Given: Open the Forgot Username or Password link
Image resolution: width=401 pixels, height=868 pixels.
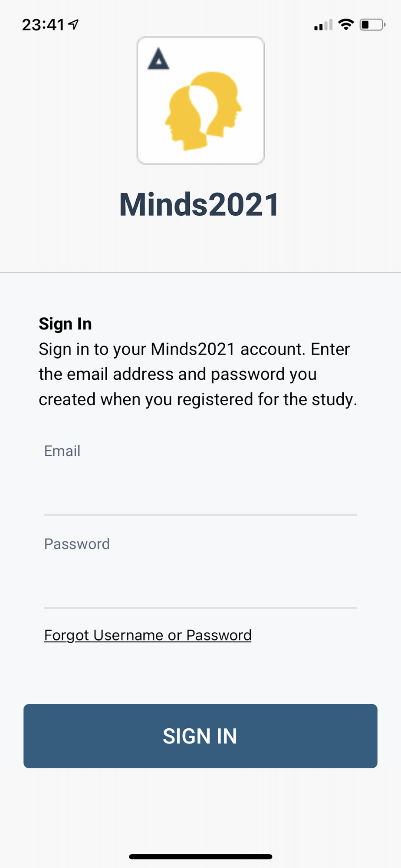Looking at the screenshot, I should point(148,635).
